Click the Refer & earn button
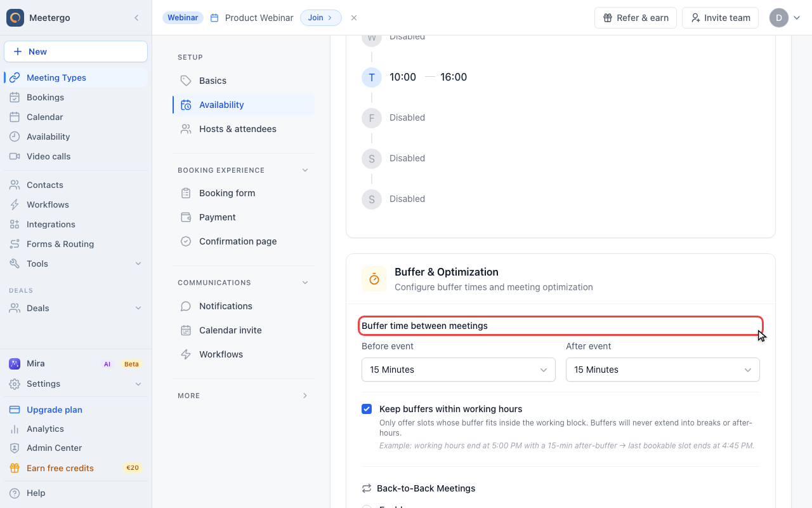Image resolution: width=812 pixels, height=508 pixels. (x=636, y=18)
